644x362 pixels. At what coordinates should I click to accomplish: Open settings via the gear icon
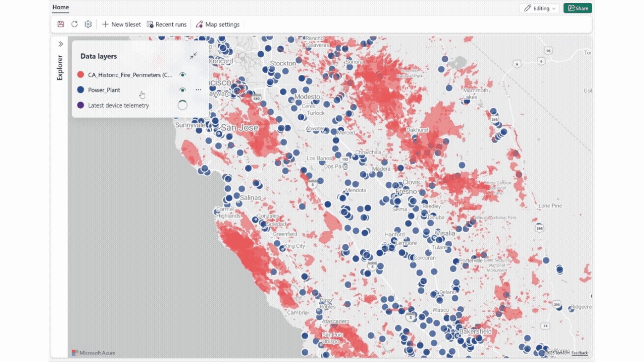pyautogui.click(x=88, y=24)
